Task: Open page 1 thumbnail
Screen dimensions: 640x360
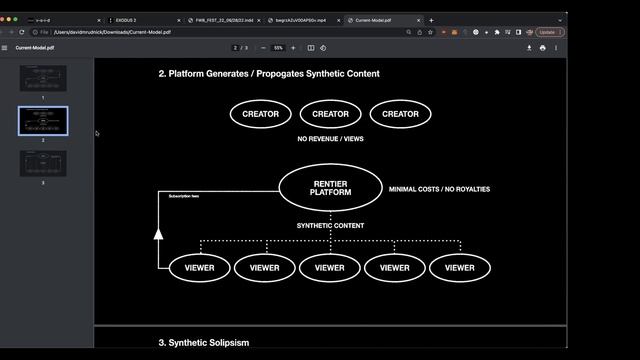Action: point(43,78)
